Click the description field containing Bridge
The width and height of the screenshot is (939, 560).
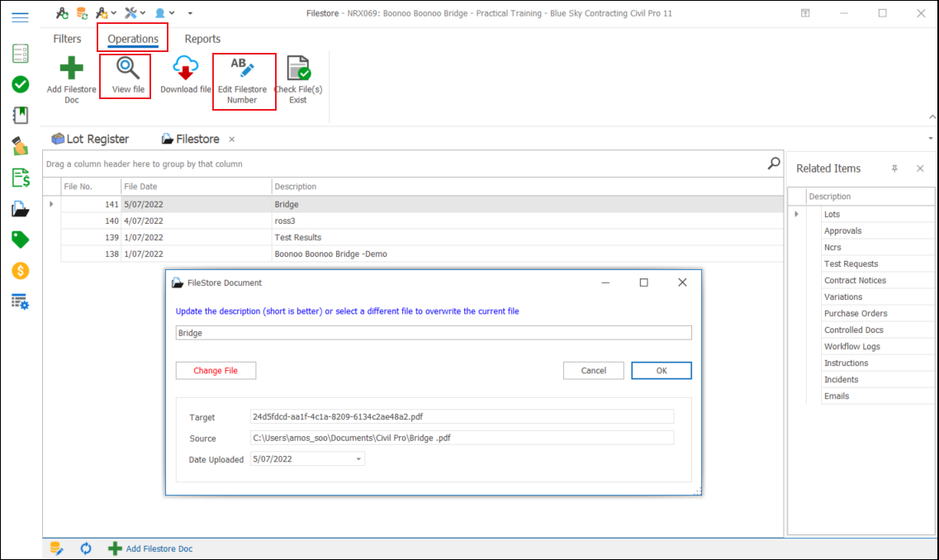(434, 333)
